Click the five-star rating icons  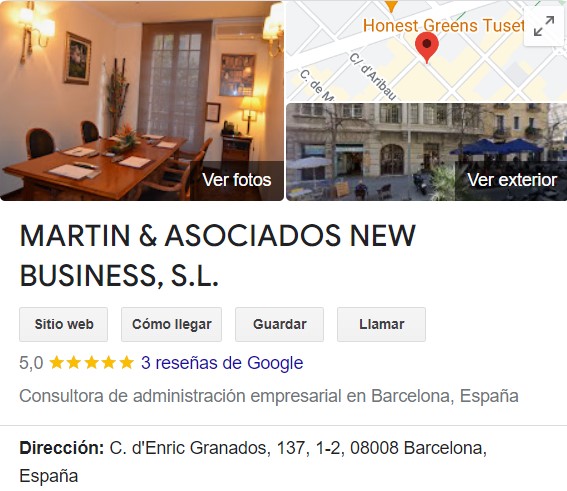91,363
